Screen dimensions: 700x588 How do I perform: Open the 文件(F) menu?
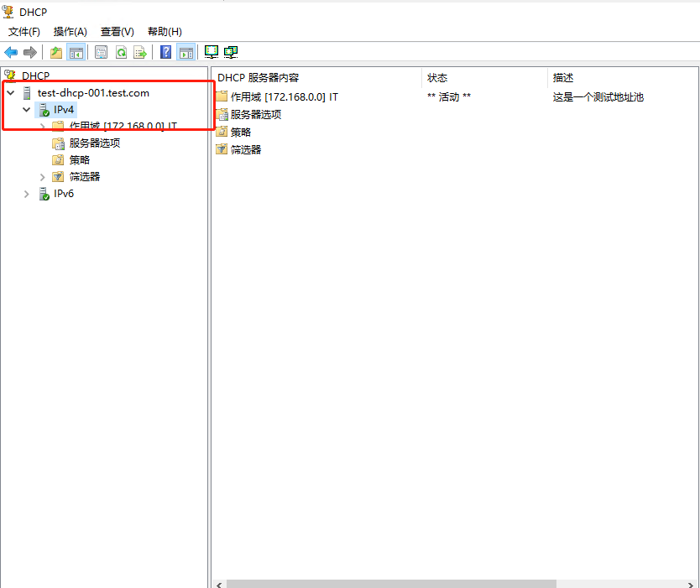click(x=24, y=32)
